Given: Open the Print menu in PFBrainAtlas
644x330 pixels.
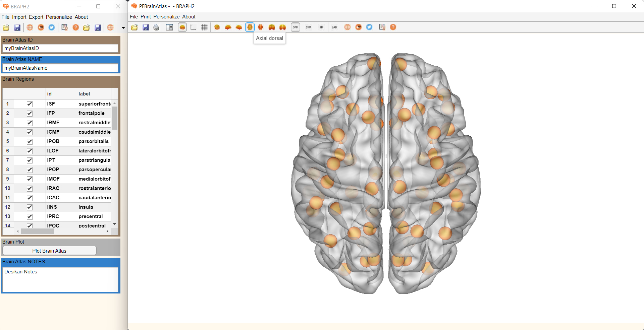Looking at the screenshot, I should coord(146,17).
